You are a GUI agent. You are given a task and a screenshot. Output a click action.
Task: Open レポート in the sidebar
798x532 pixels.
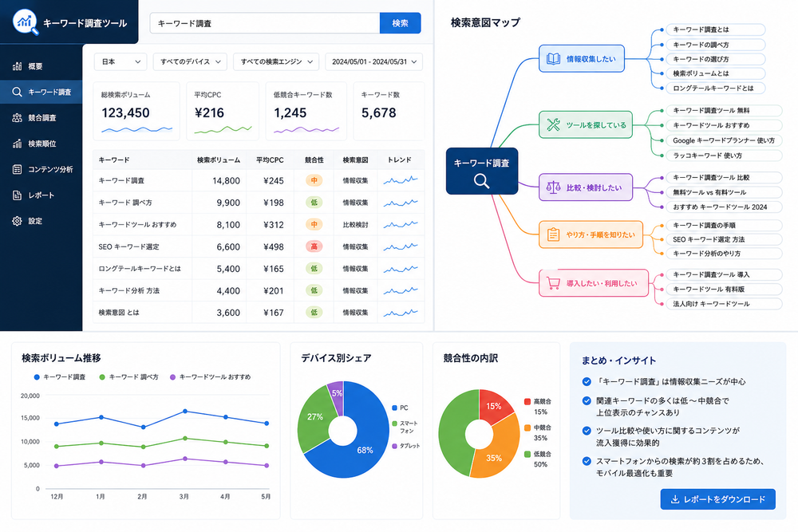pos(41,195)
